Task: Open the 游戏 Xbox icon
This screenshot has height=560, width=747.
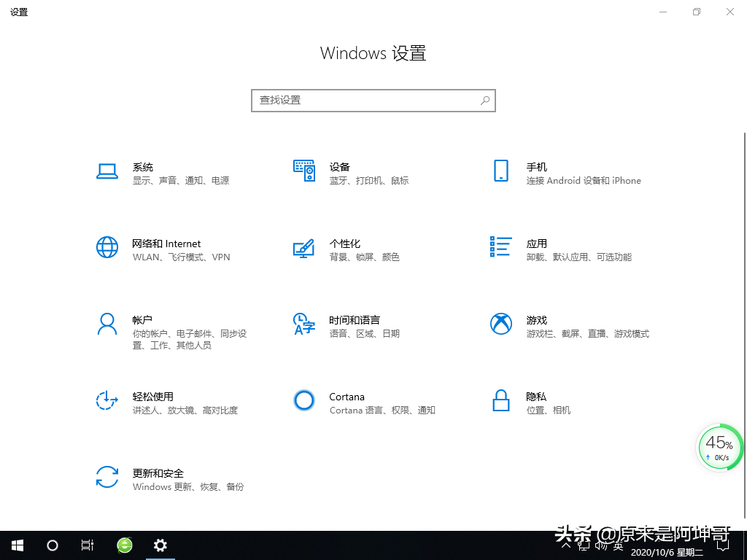Action: 501,324
